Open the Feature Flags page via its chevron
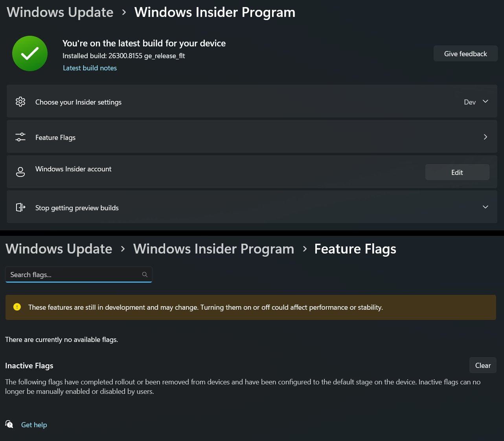 pos(486,137)
